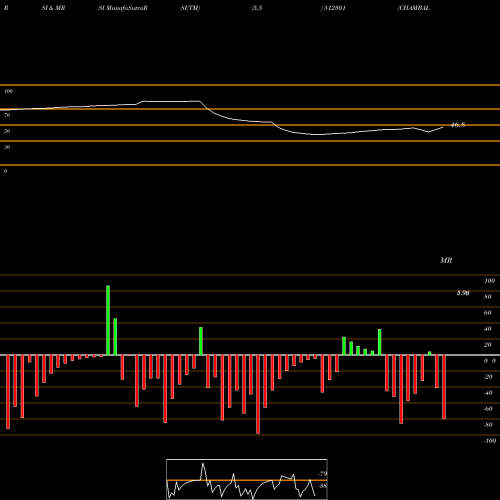Image resolution: width=500 pixels, height=500 pixels.
Task: Click the -60 label on MR axis
Action: pyautogui.click(x=488, y=409)
